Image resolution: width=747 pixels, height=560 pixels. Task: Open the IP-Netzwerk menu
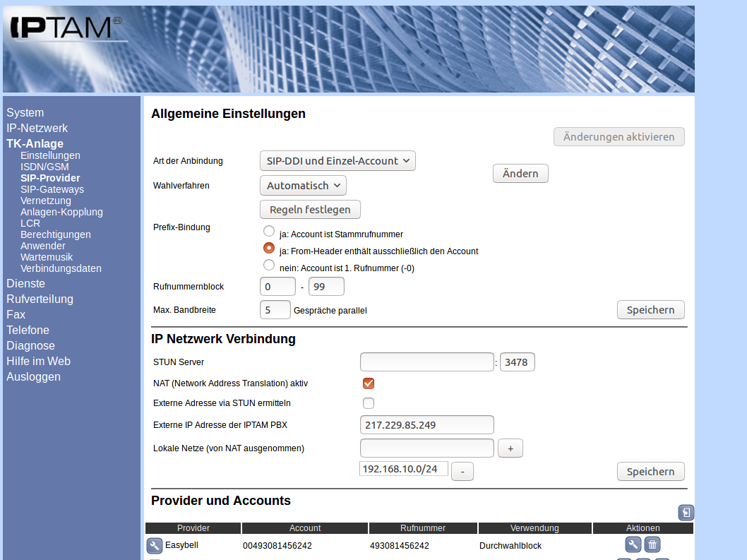37,128
